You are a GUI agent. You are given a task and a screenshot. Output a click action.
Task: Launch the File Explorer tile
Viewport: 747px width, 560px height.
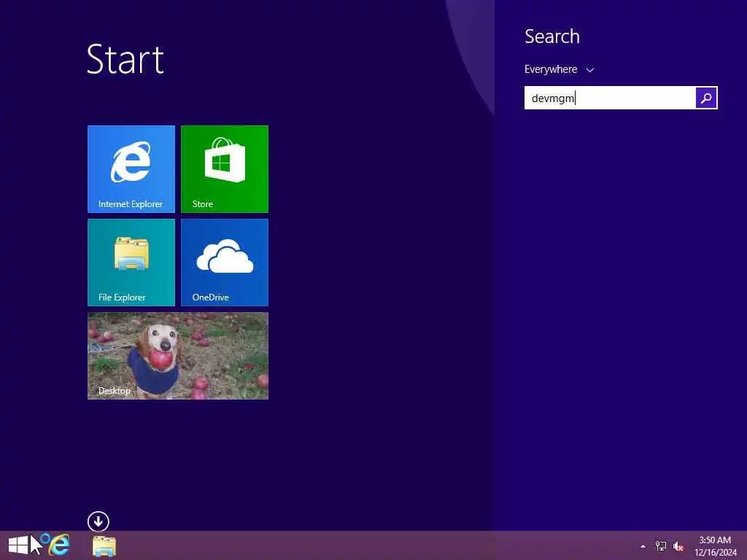[x=131, y=262]
